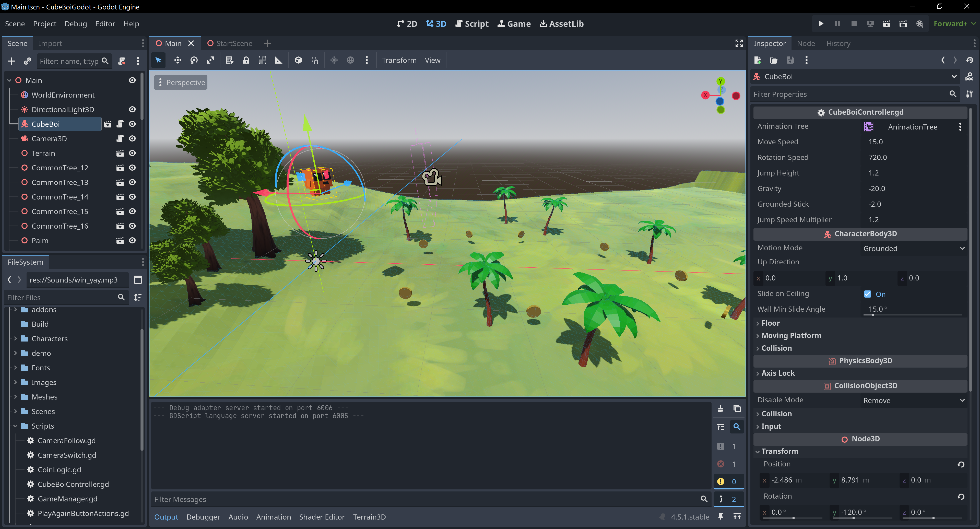
Task: Toggle preview sunlight in the viewport
Action: click(x=334, y=60)
